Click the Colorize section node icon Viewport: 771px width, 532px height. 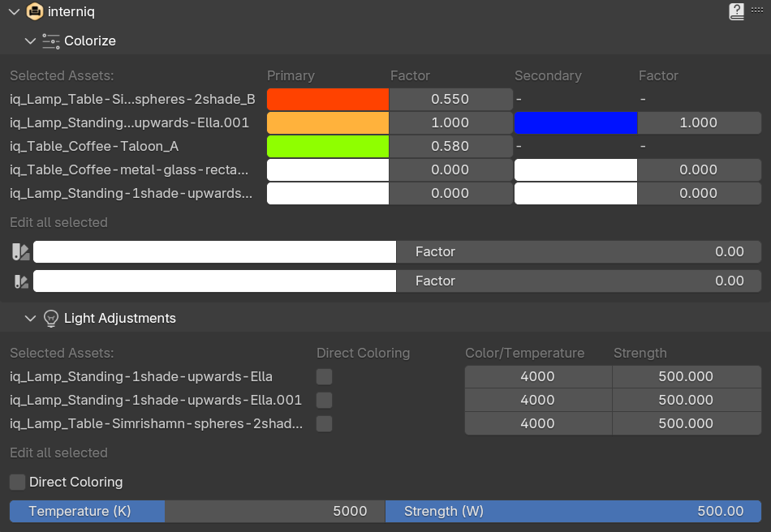pos(50,41)
